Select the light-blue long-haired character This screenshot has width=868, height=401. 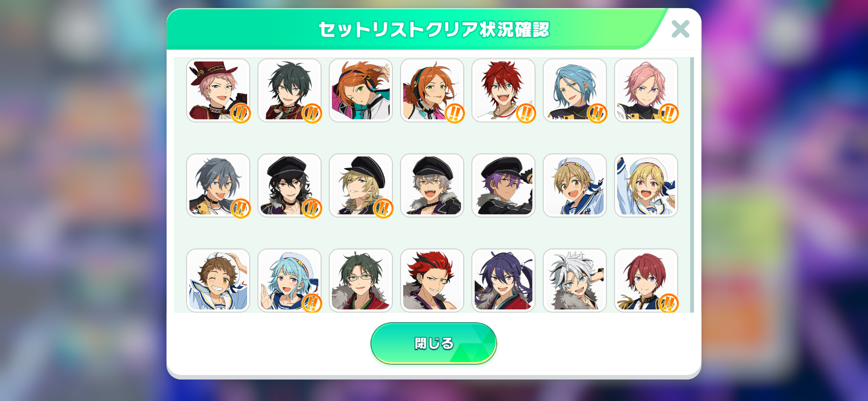575,90
